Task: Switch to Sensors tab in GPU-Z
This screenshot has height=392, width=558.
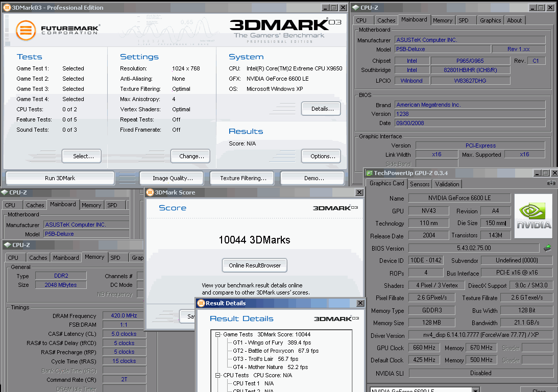Action: (x=420, y=184)
